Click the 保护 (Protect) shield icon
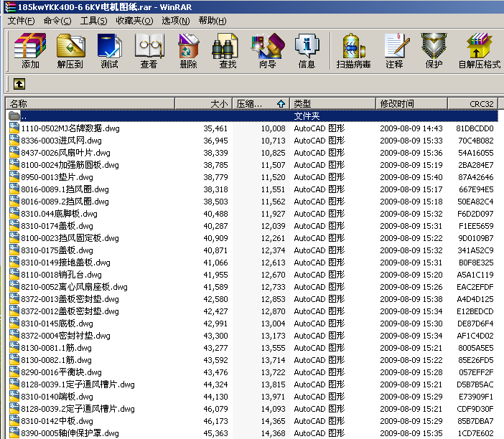Image resolution: width=504 pixels, height=439 pixels. pos(434,51)
